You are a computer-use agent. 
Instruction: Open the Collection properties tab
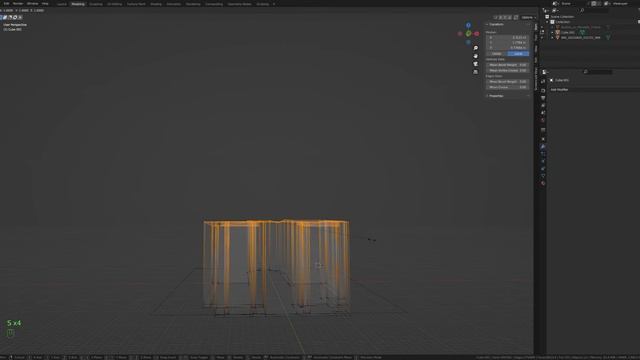(543, 129)
